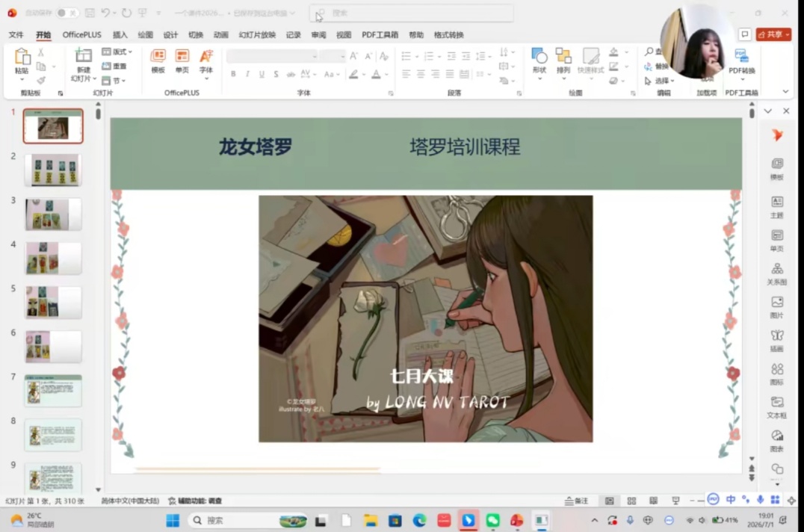This screenshot has height=532, width=804.
Task: Switch to the Slide Show (幻灯片放映) tab
Action: pyautogui.click(x=257, y=35)
